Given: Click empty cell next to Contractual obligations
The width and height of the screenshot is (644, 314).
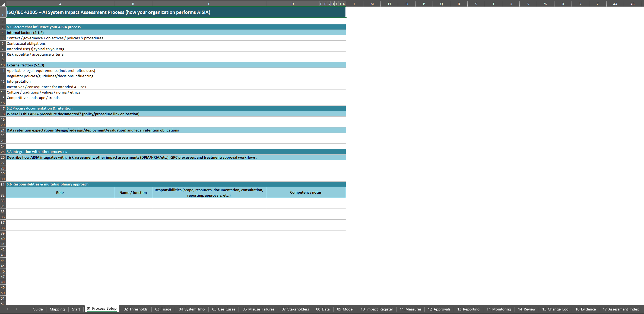Looking at the screenshot, I should [230, 43].
